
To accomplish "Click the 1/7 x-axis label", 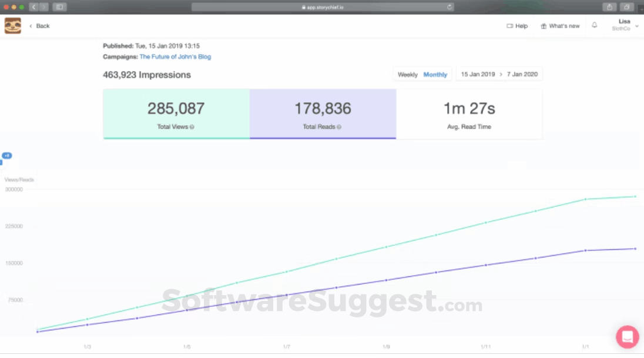I will [287, 347].
